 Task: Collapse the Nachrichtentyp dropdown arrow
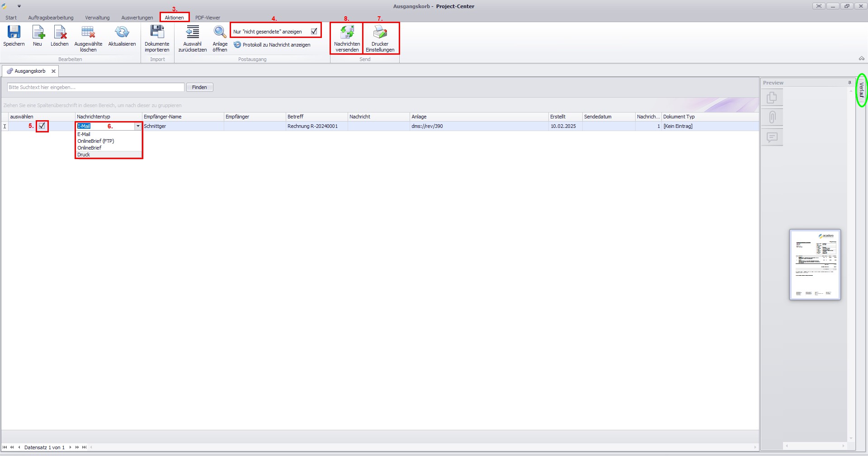pos(138,126)
